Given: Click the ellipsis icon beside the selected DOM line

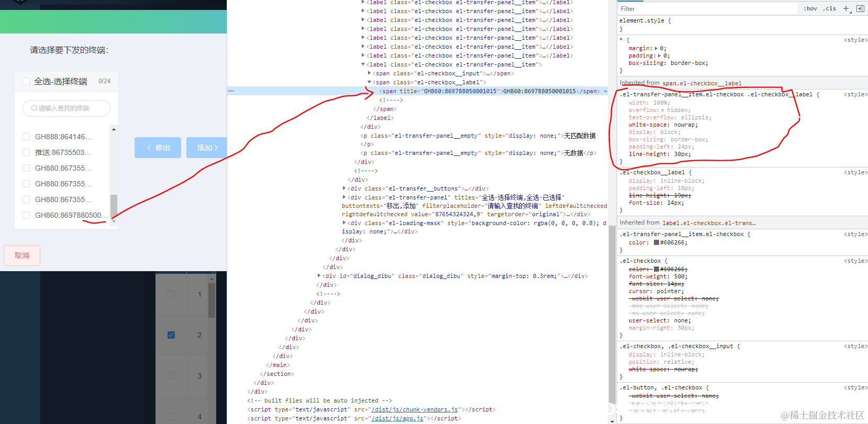Looking at the screenshot, I should [x=231, y=91].
